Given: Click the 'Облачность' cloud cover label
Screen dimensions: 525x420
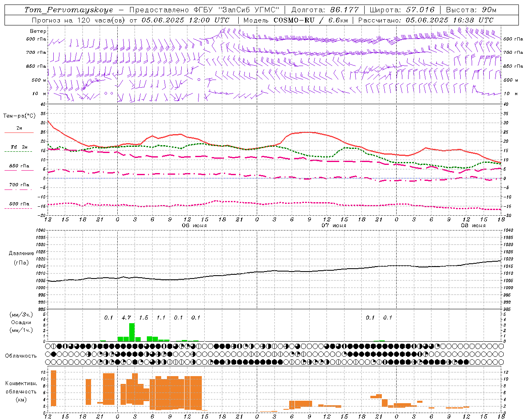Looking at the screenshot, I should (x=21, y=356).
